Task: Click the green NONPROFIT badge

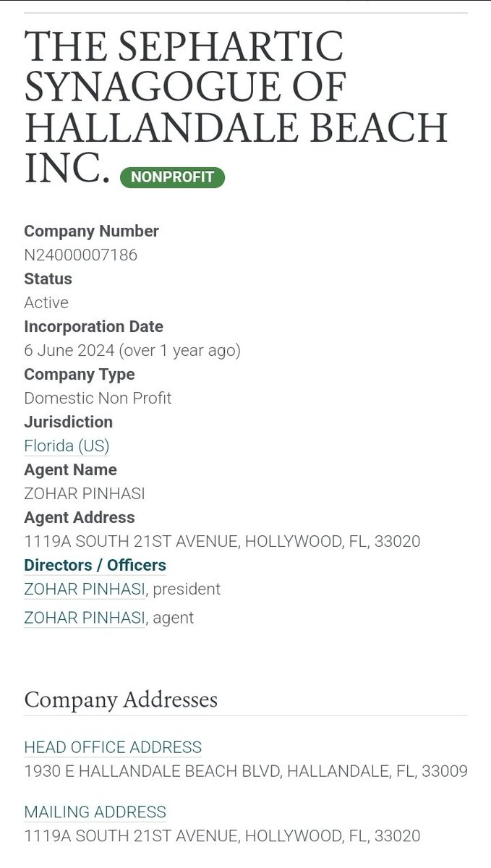Action: 172,177
